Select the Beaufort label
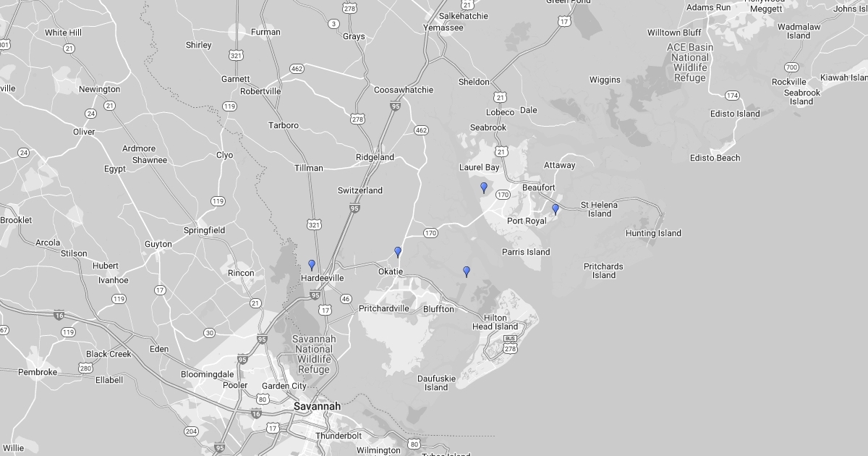This screenshot has height=456, width=868. point(539,187)
